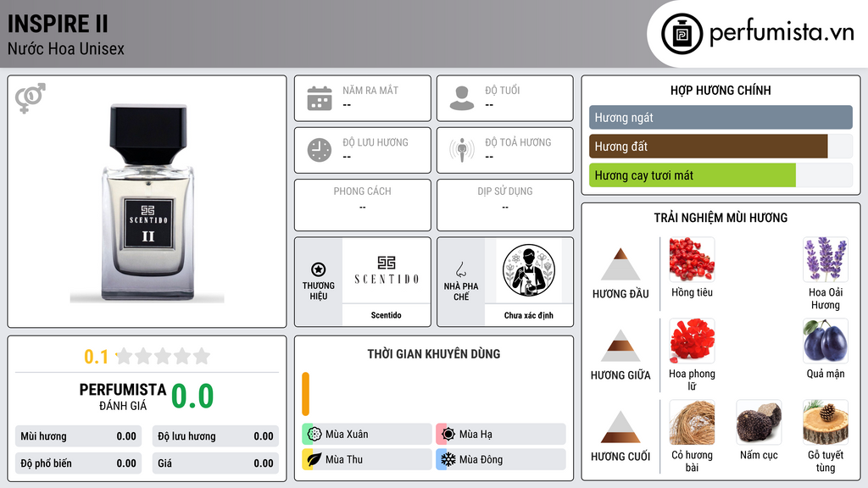Viewport: 868px width, 488px height.
Task: Click the Nước Hoa Unisex subtitle
Action: point(66,48)
